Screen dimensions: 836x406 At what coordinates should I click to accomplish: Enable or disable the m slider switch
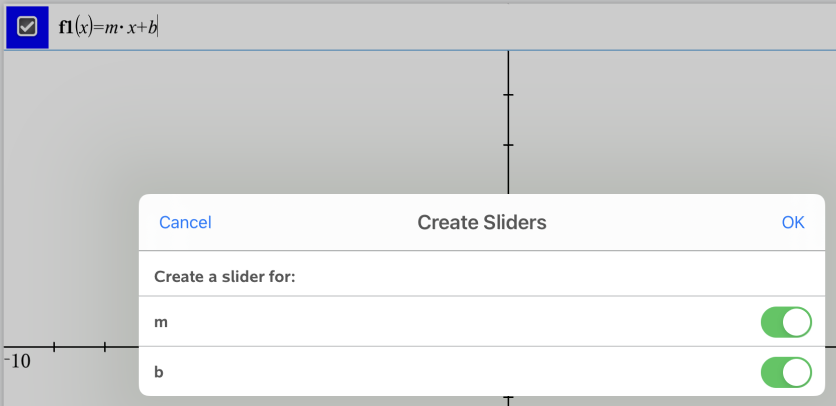[x=785, y=323]
